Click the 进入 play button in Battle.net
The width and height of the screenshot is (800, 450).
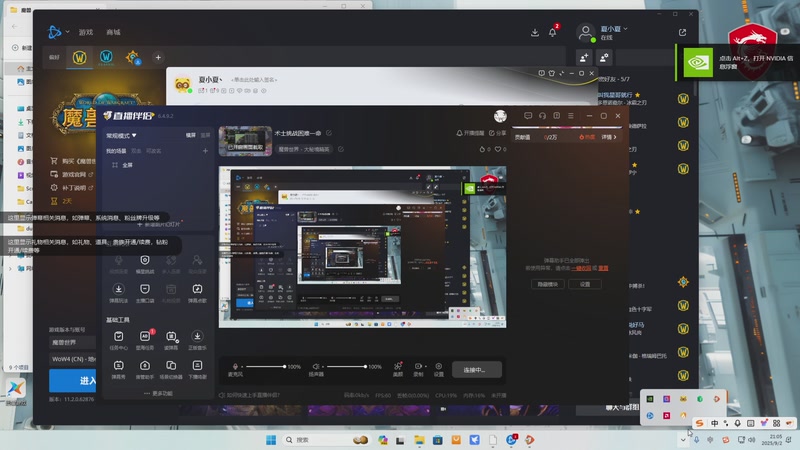(x=72, y=380)
